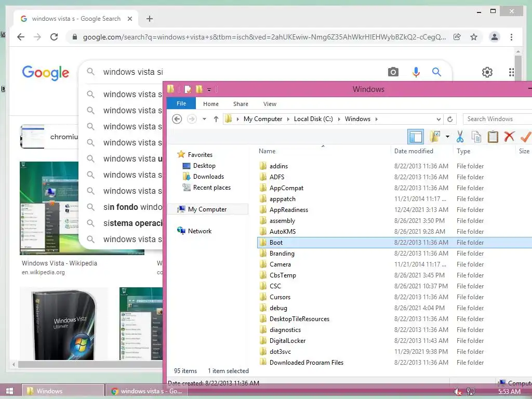
Task: Open a new Chrome tab
Action: click(150, 19)
